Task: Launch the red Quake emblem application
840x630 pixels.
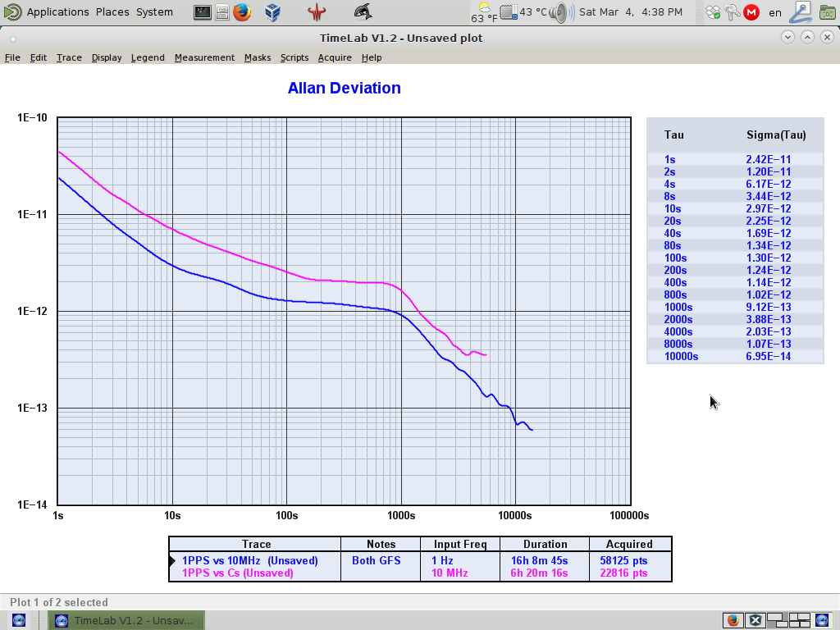Action: pos(317,12)
